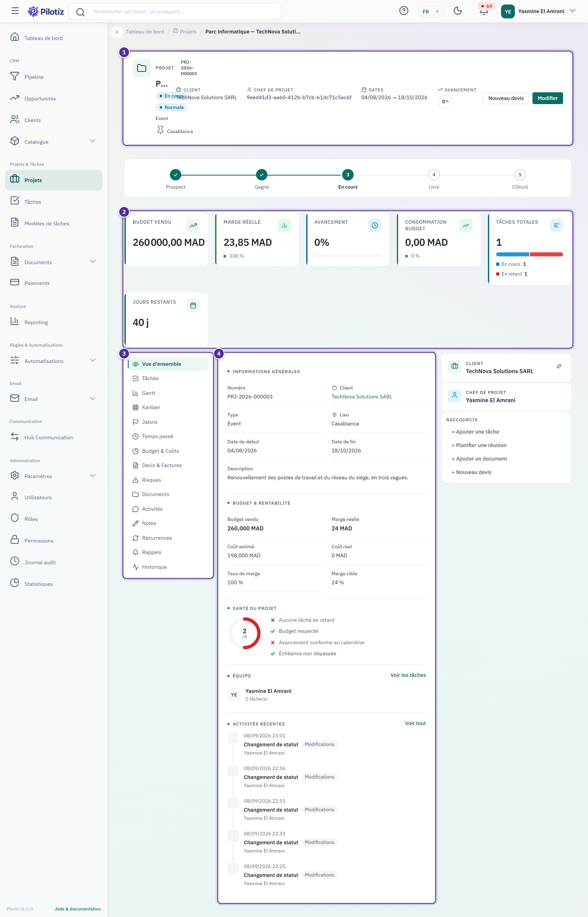The height and width of the screenshot is (917, 588).
Task: Click Aide & documentation link
Action: [x=78, y=909]
